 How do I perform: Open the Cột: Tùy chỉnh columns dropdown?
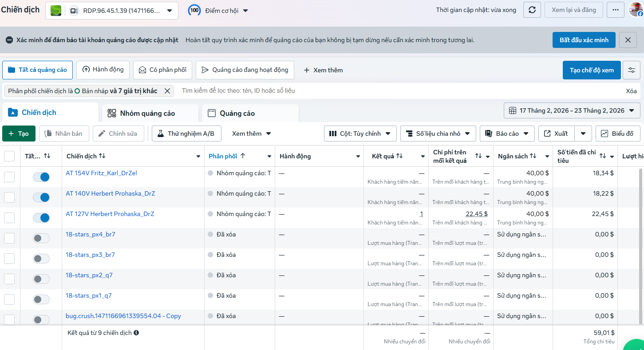click(360, 134)
